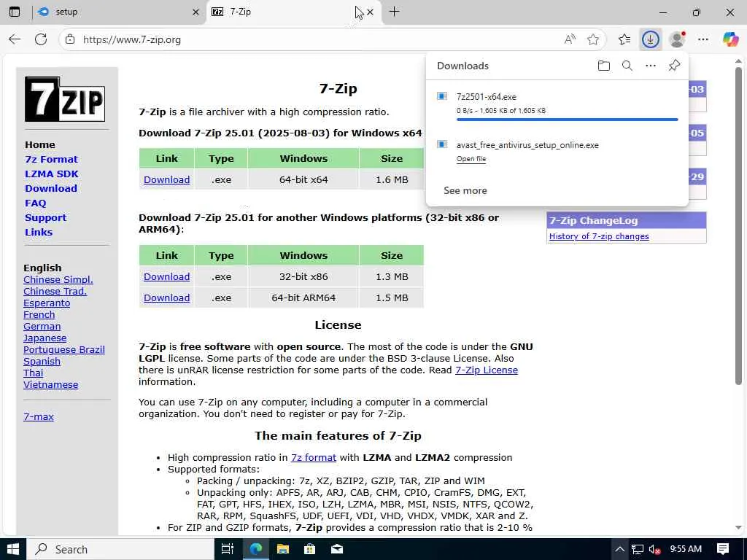Open 7-Zip License link
This screenshot has height=560, width=747.
[487, 370]
